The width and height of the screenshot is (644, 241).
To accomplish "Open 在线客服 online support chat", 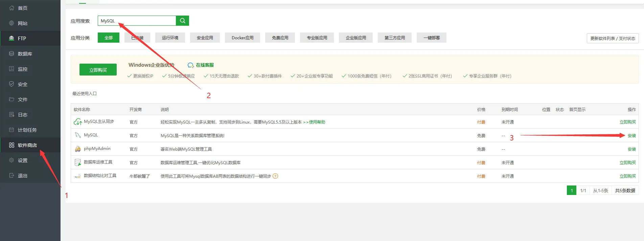I will click(201, 65).
